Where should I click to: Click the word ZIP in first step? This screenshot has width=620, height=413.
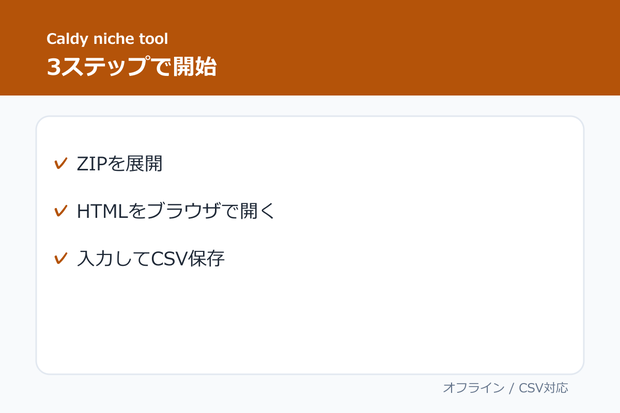tap(92, 164)
